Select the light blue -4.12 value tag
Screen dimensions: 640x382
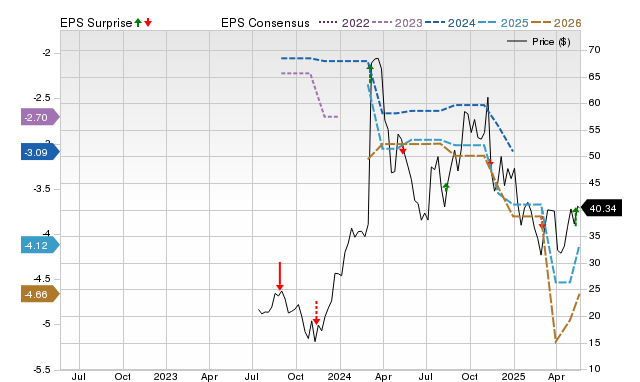pos(40,245)
